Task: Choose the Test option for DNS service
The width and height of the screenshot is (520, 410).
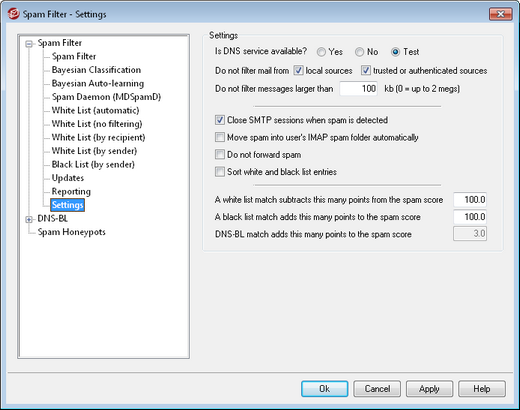Action: [x=396, y=52]
